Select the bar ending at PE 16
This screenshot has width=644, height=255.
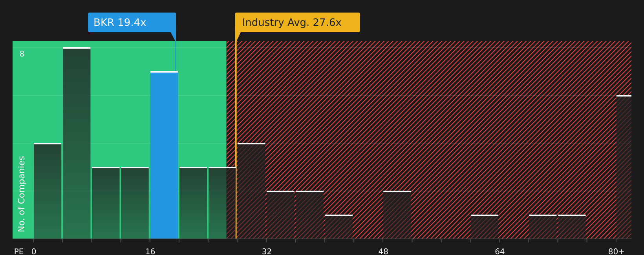click(x=135, y=203)
